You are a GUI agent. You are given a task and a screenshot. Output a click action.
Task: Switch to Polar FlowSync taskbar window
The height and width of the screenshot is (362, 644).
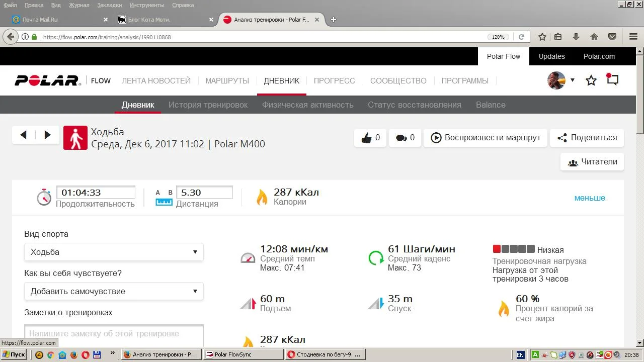click(x=244, y=354)
